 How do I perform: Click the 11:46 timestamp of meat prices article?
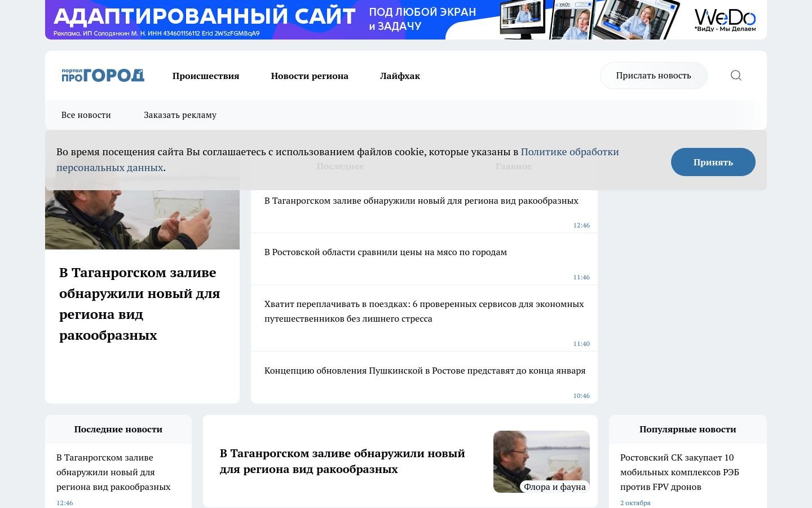pyautogui.click(x=581, y=277)
